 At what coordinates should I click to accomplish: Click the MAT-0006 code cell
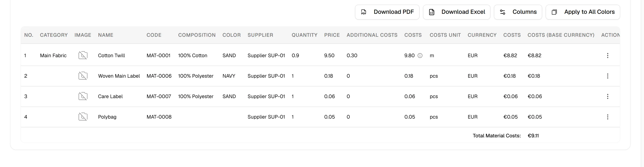(159, 76)
